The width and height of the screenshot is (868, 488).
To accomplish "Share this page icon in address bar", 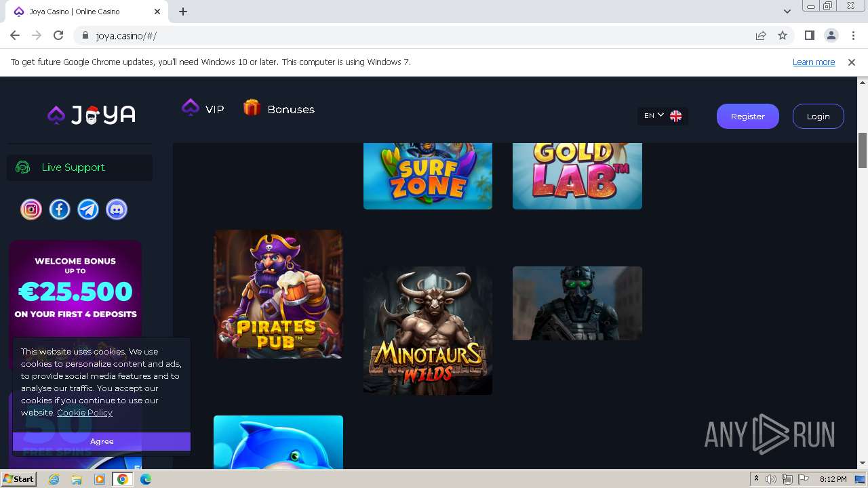I will (x=761, y=35).
